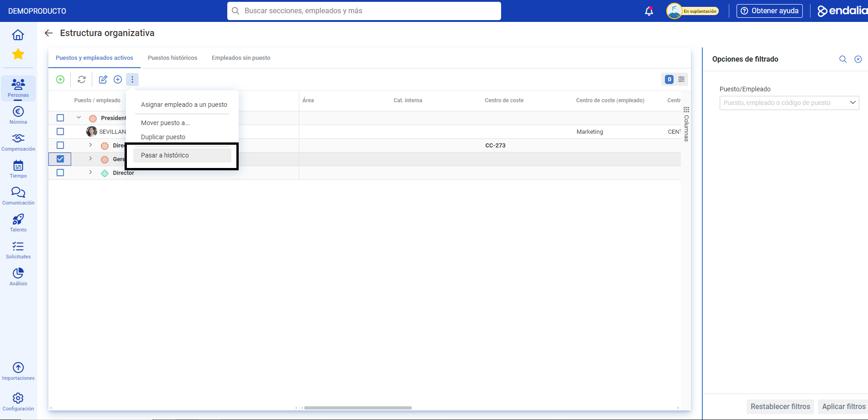Open the Análisis module
This screenshot has height=420, width=868.
(18, 277)
